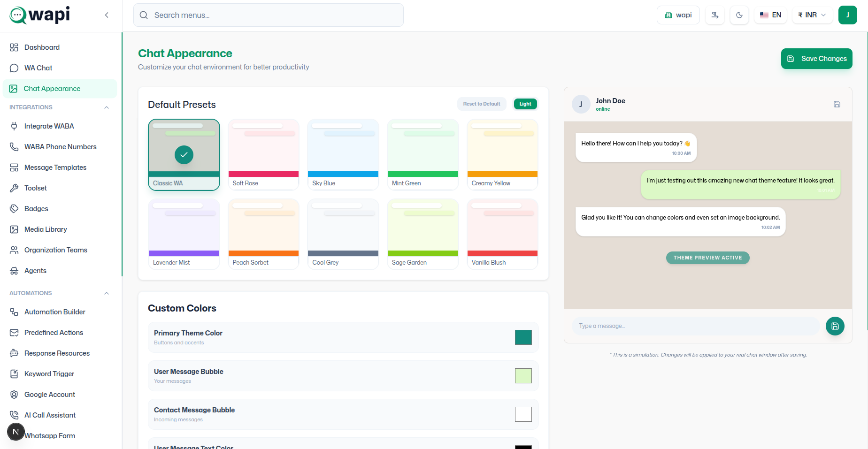The width and height of the screenshot is (868, 449).
Task: Choose the Lavender Mist preset
Action: click(x=184, y=234)
